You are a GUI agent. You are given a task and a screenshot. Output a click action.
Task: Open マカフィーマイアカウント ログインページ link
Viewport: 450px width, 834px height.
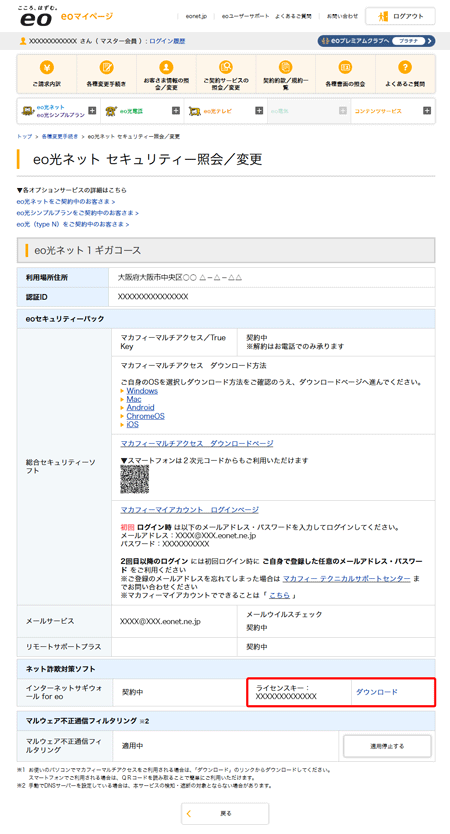(x=189, y=510)
